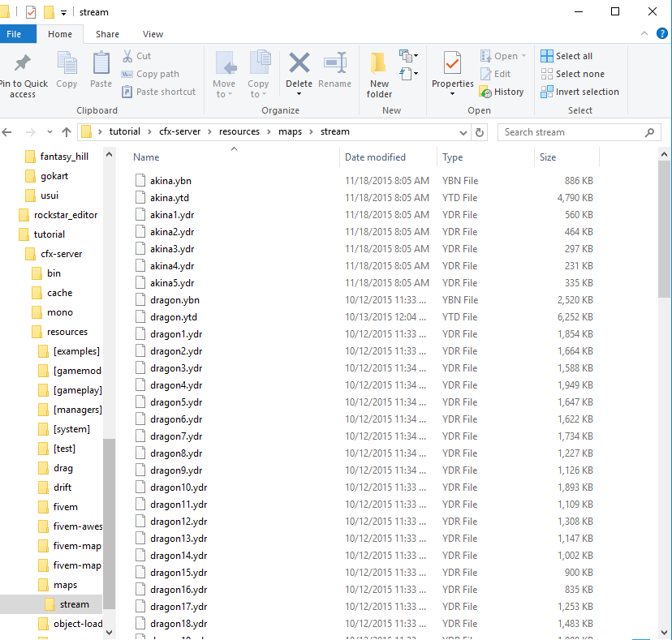
Task: Select the [gameplay] folder in tree
Action: pos(78,390)
